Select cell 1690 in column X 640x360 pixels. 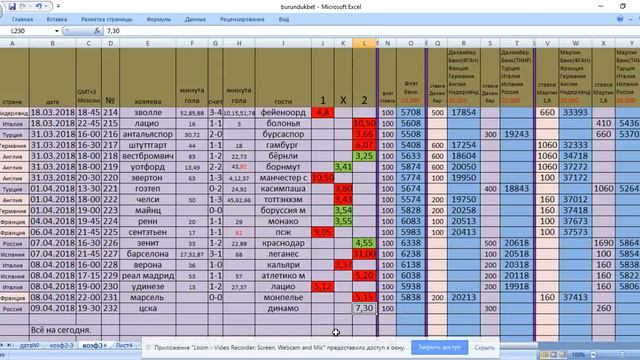coord(603,243)
